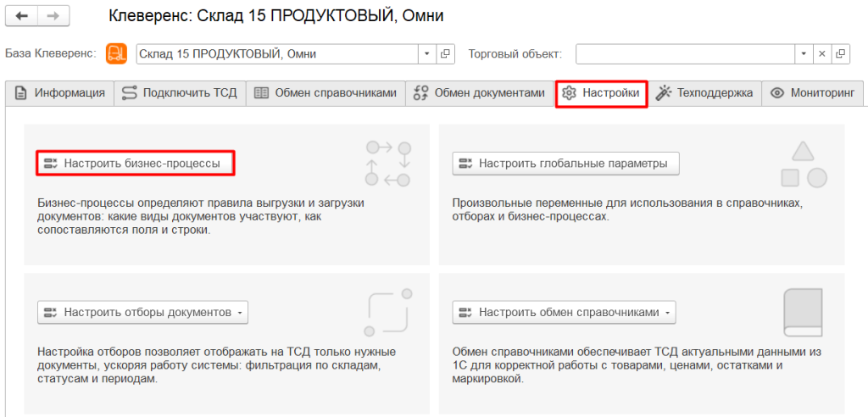Switch to the Информация tab
Viewport: 868px width, 417px height.
point(60,93)
